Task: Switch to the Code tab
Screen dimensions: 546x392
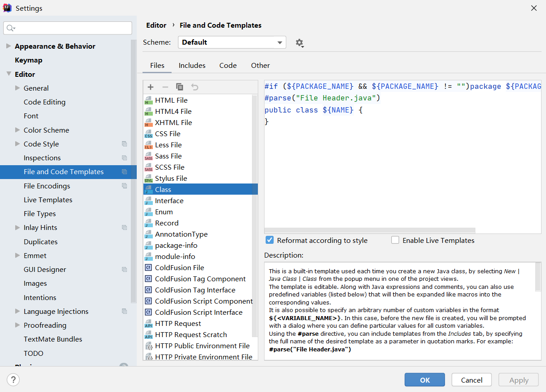Action: click(x=228, y=65)
